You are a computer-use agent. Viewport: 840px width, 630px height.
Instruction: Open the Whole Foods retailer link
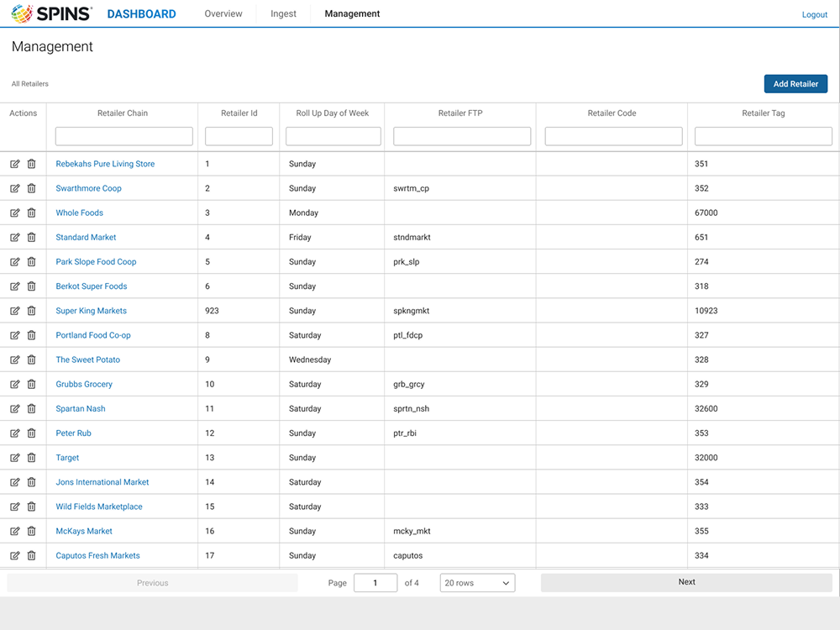[x=79, y=213]
